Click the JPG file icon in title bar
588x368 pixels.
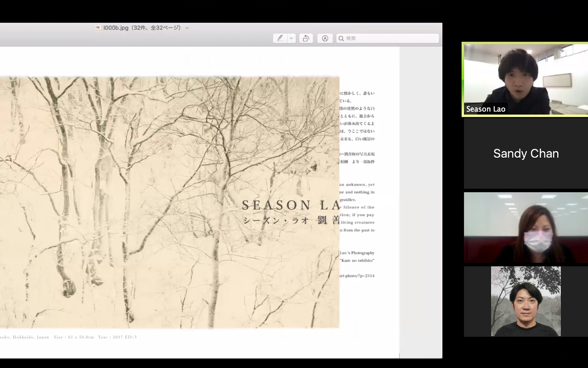click(x=98, y=28)
